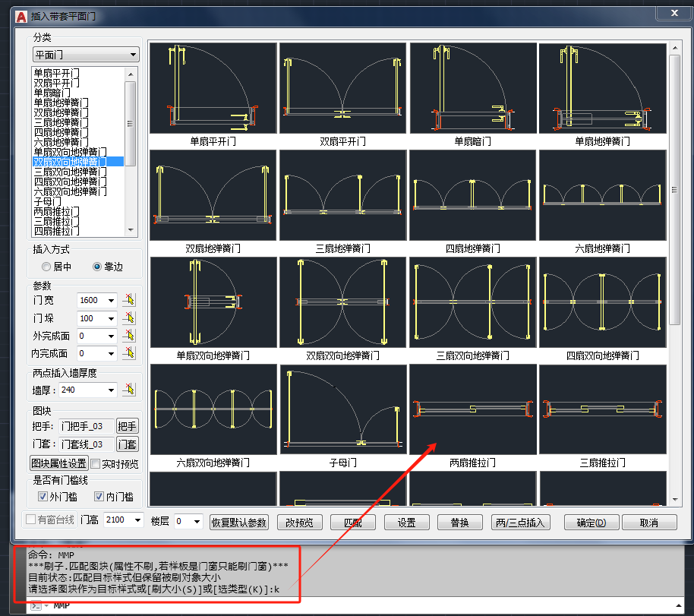The height and width of the screenshot is (616, 694).
Task: Enable the 实时预览 checkbox
Action: click(x=95, y=463)
